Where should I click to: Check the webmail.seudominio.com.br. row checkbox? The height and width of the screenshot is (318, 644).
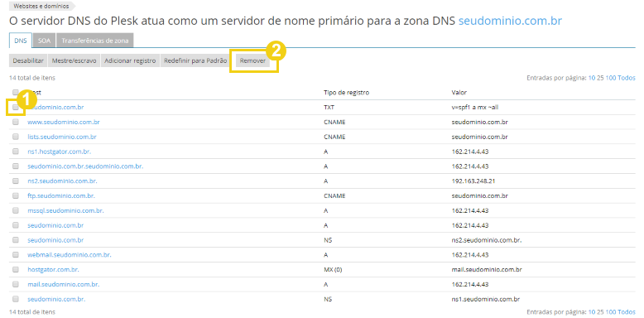tap(16, 255)
